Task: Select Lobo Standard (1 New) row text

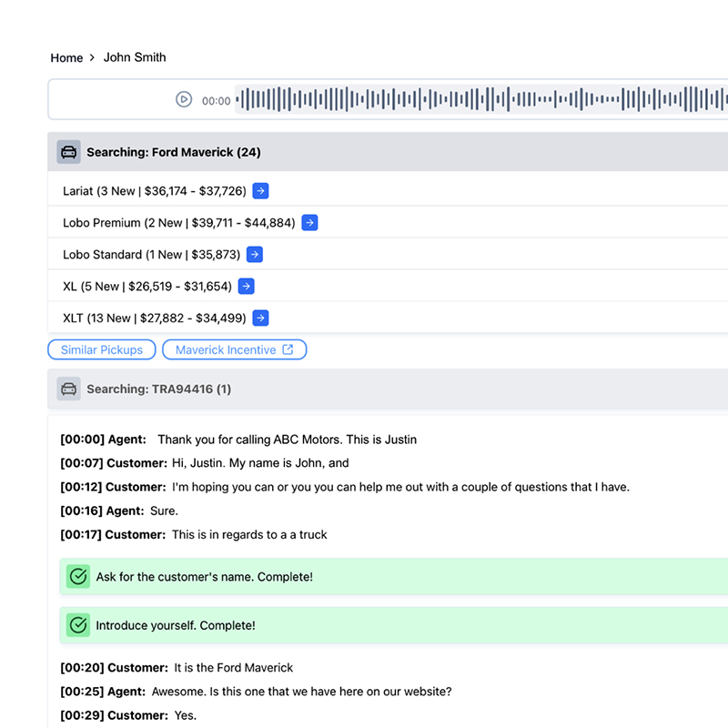Action: 152,255
